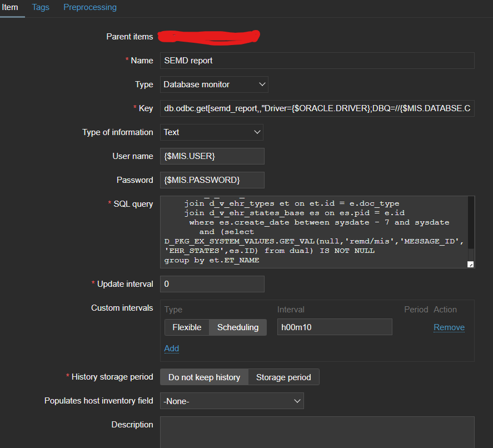Open the Type dropdown 'Database monitor'
The width and height of the screenshot is (493, 448).
click(x=214, y=84)
